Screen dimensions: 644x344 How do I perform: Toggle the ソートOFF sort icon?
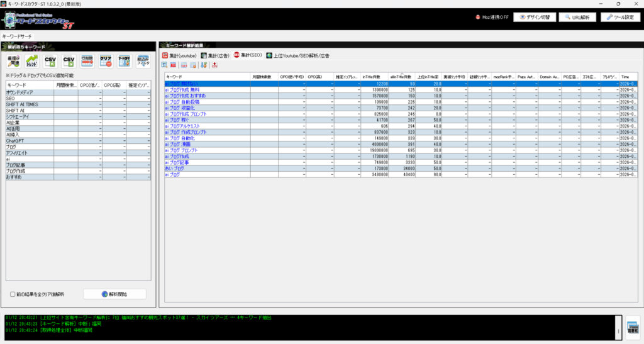tap(125, 62)
